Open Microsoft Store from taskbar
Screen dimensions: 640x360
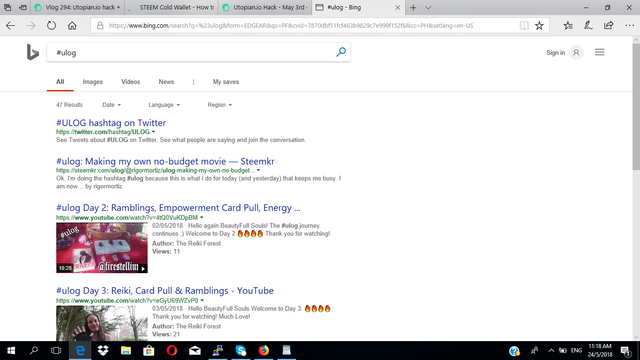149,351
